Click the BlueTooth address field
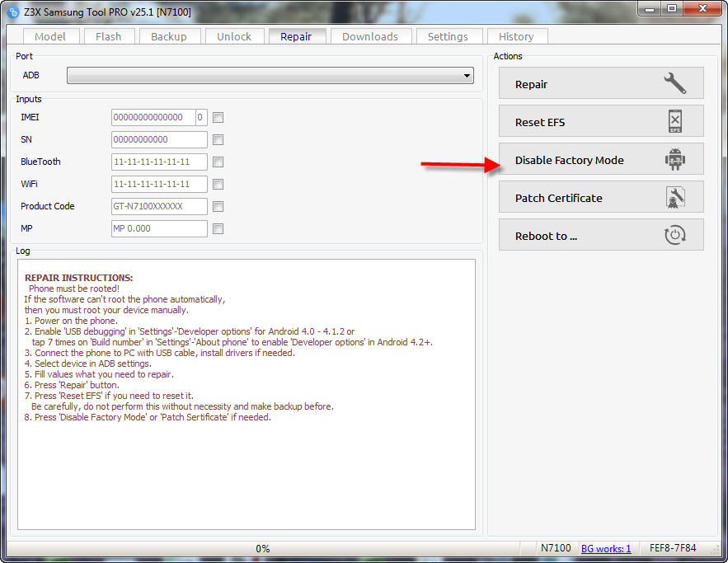The height and width of the screenshot is (563, 728). point(159,162)
